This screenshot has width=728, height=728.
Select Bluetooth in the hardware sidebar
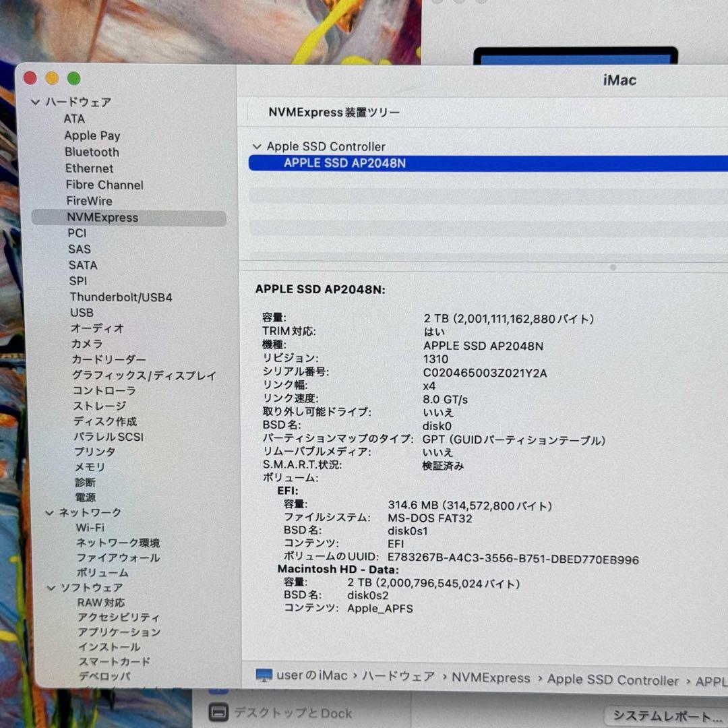point(92,152)
